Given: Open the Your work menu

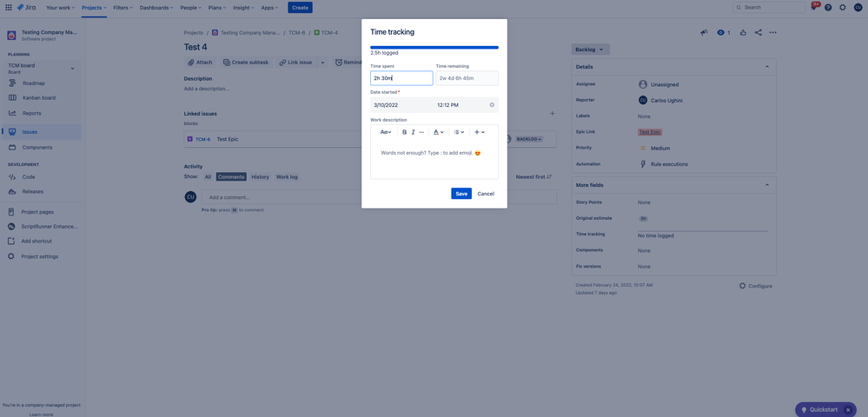Looking at the screenshot, I should pos(61,8).
